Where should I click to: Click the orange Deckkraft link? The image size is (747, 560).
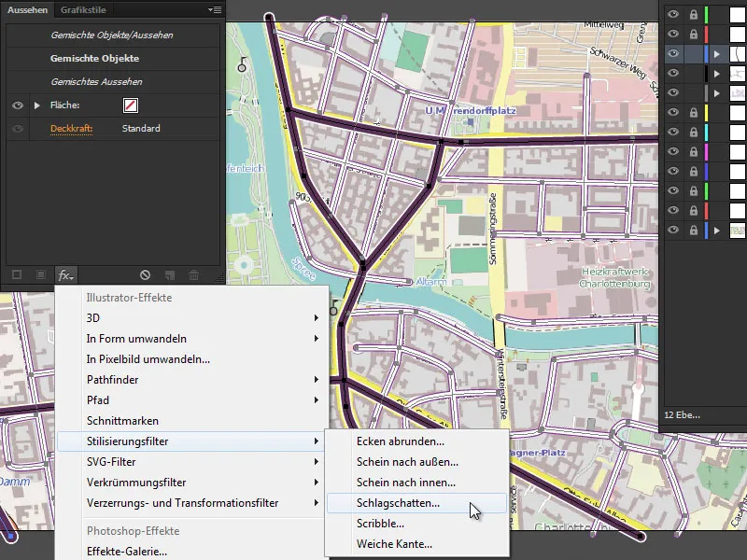(72, 129)
